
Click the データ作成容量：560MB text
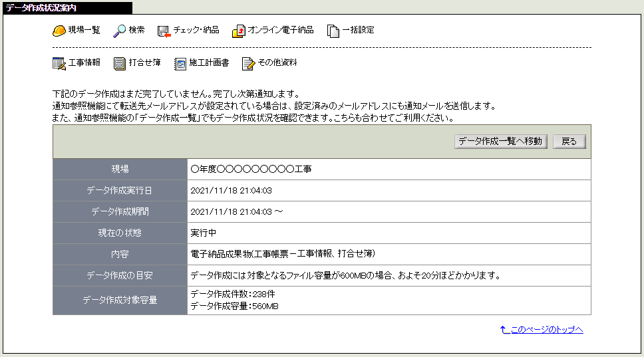click(x=235, y=306)
